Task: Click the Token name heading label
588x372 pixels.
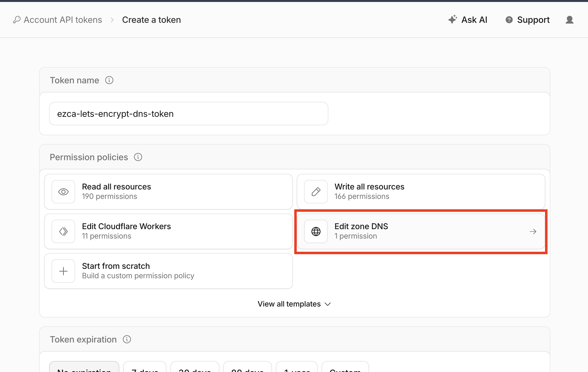Action: 74,80
